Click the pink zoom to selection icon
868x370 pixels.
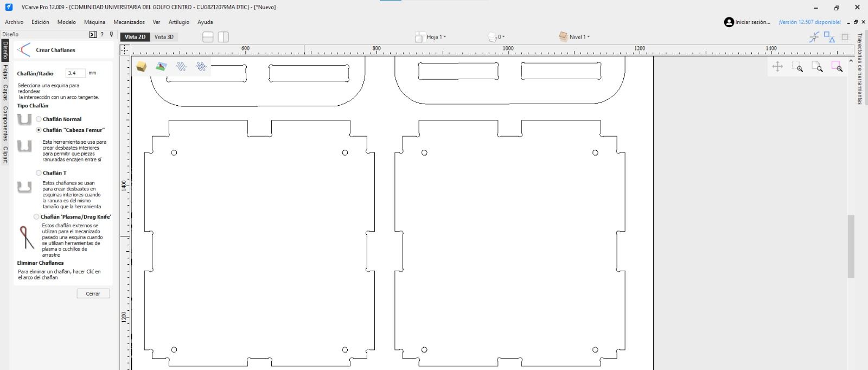tap(837, 67)
